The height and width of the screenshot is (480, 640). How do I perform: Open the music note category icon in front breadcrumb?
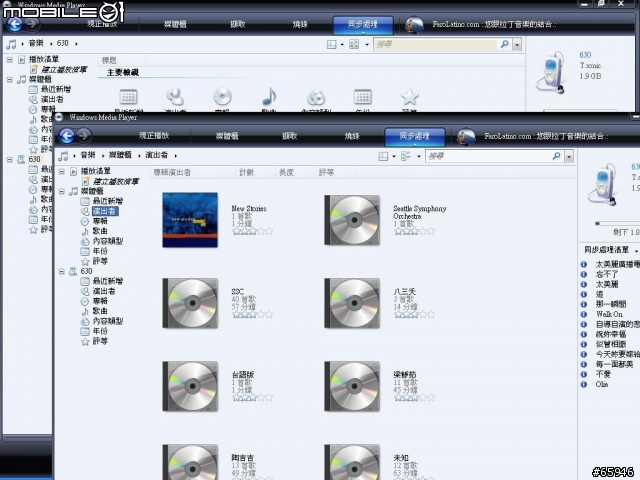pos(63,156)
